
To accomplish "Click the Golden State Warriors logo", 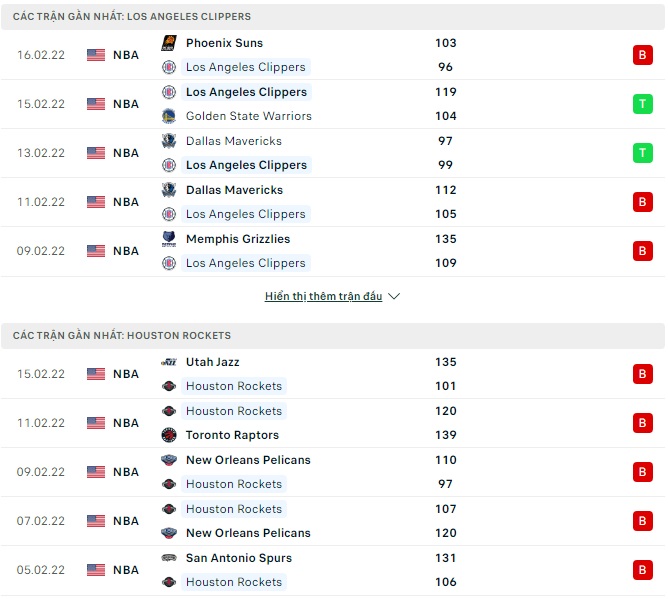I will 168,116.
